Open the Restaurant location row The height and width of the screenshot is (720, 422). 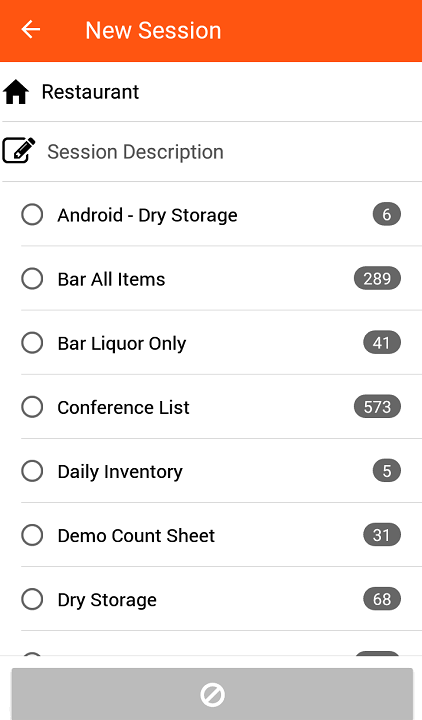coord(211,92)
